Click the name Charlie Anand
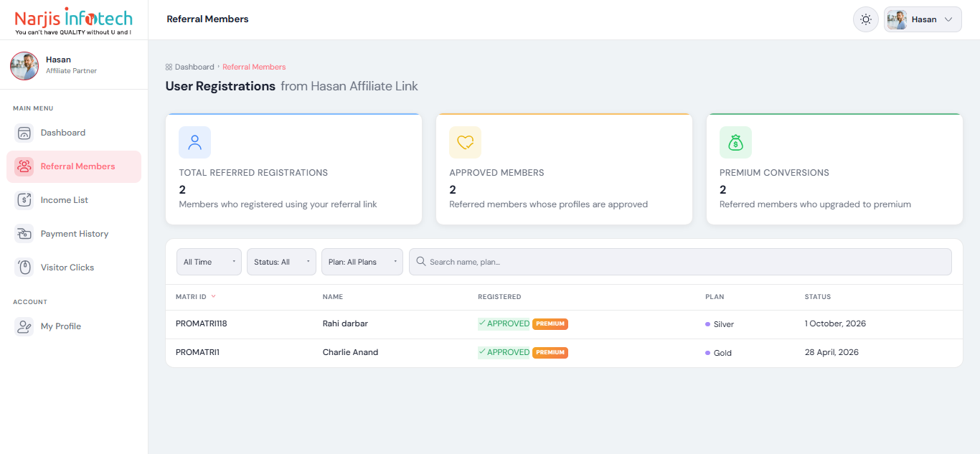This screenshot has width=980, height=454. click(350, 352)
